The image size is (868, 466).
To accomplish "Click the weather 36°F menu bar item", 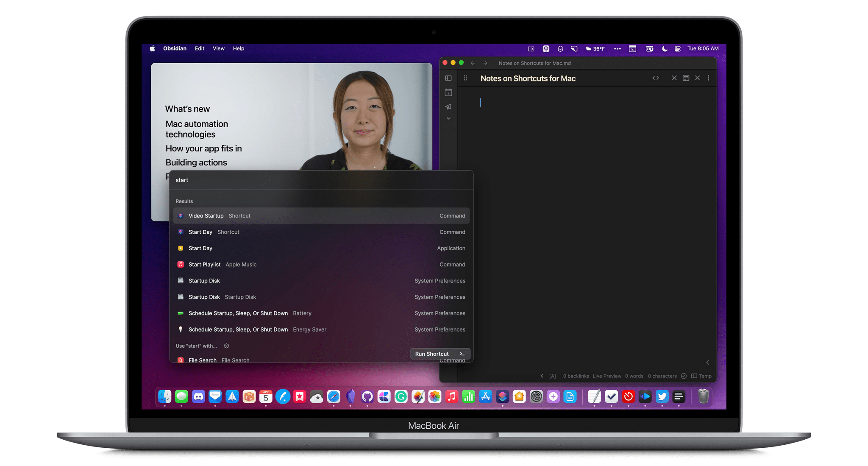I will (x=595, y=49).
